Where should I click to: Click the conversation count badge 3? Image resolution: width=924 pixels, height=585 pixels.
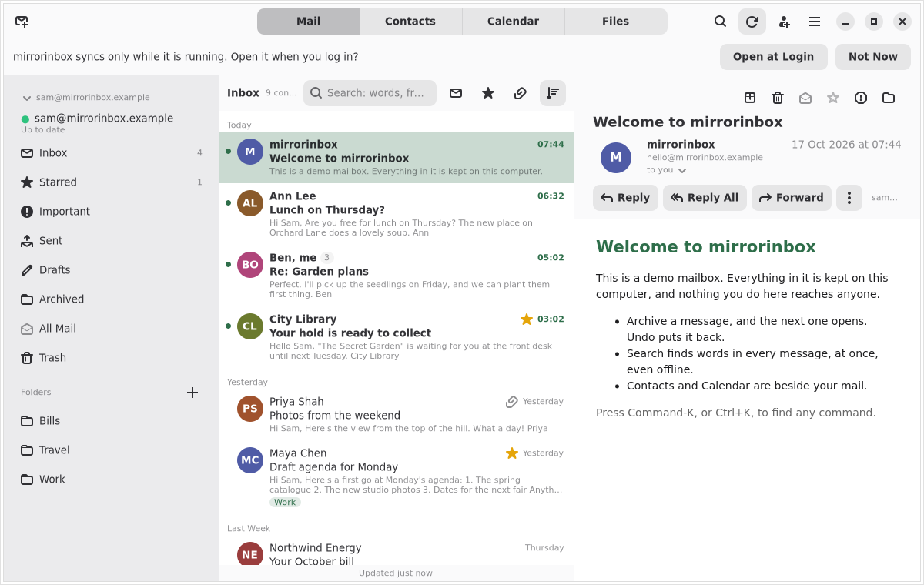coord(326,258)
